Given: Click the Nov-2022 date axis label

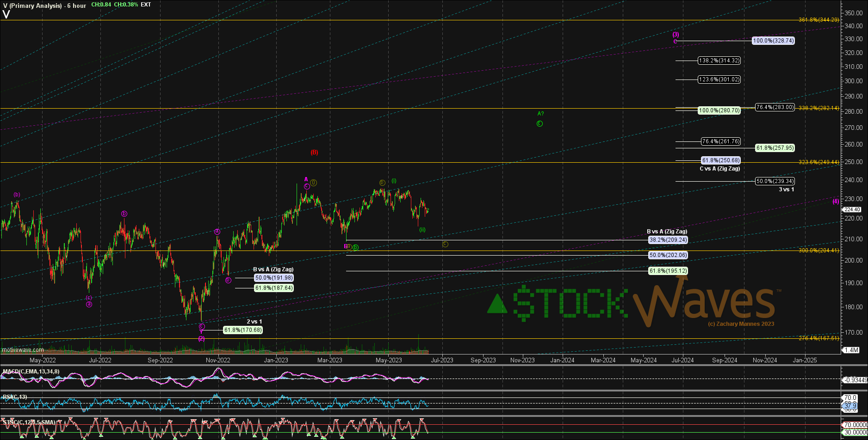Looking at the screenshot, I should tap(218, 360).
